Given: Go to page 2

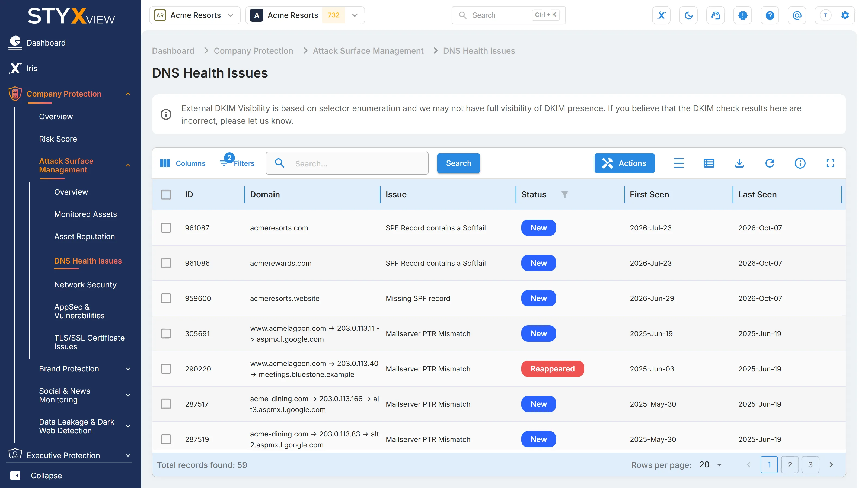Looking at the screenshot, I should pyautogui.click(x=790, y=465).
